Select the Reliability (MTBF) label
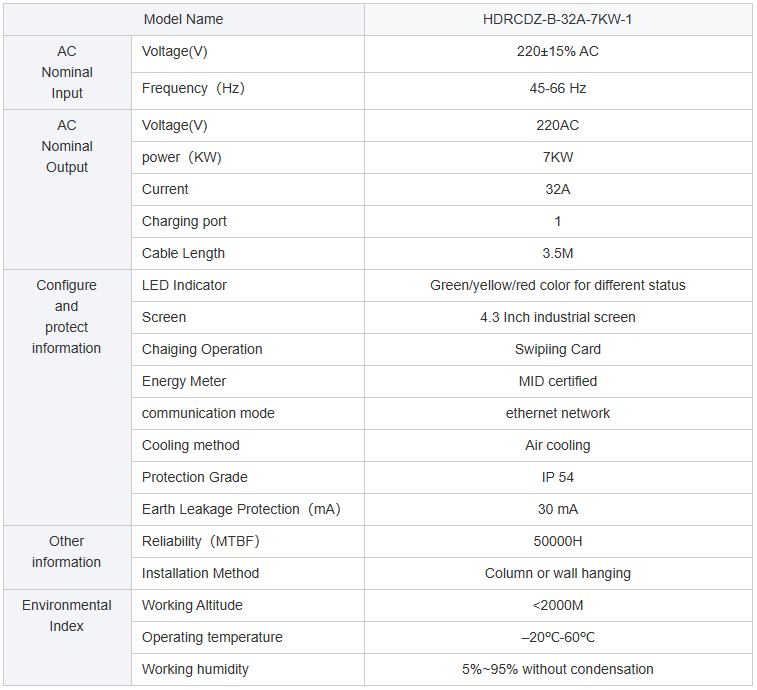This screenshot has height=690, width=757. point(201,541)
